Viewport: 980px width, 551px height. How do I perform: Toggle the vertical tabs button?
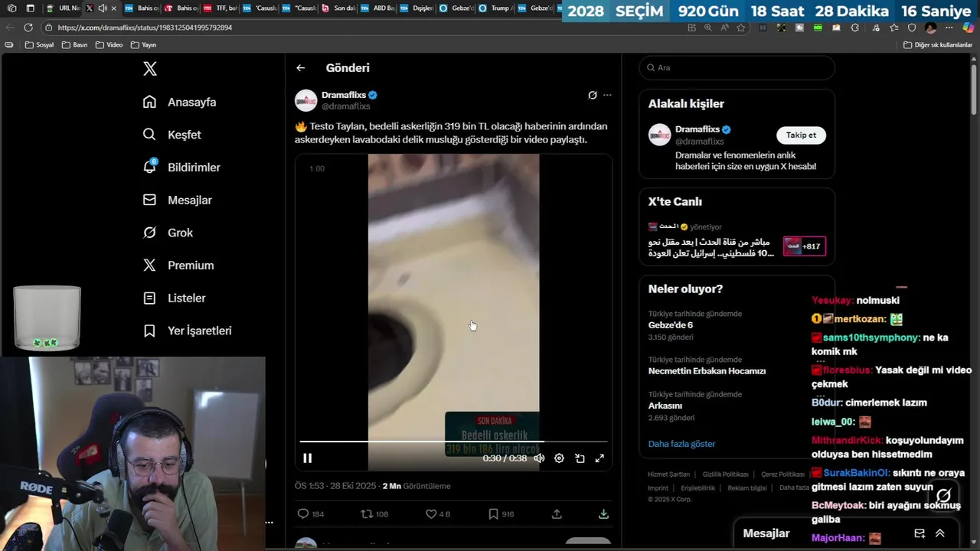(30, 8)
